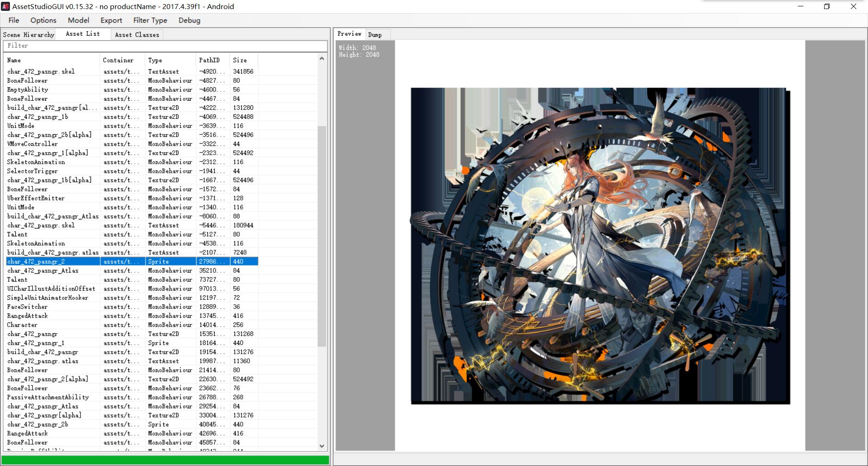Select the char_472_pasngr_1b Texture2D row
Viewport: 868px width, 466px height.
pyautogui.click(x=132, y=117)
